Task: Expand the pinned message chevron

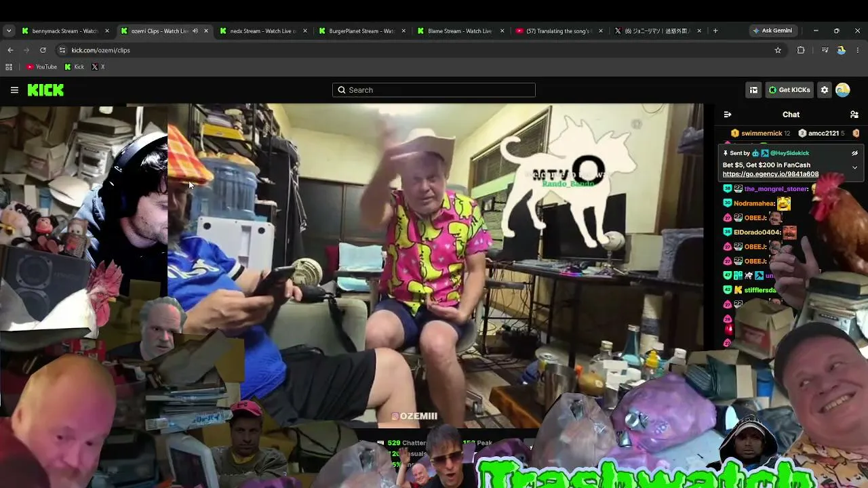Action: (x=854, y=167)
